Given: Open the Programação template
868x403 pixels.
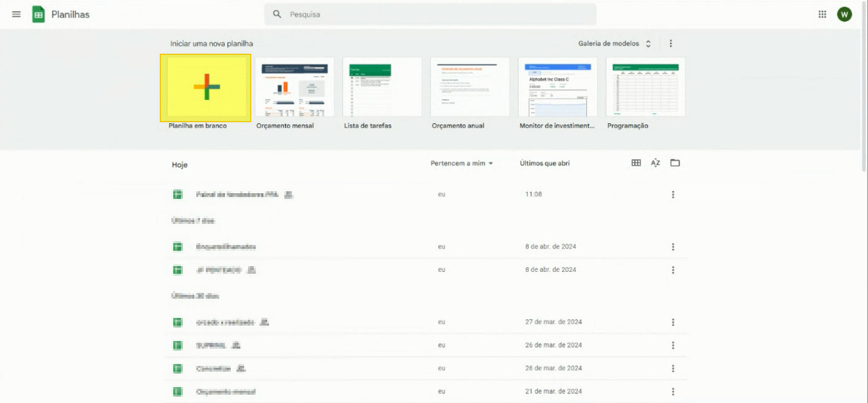Looking at the screenshot, I should (646, 87).
